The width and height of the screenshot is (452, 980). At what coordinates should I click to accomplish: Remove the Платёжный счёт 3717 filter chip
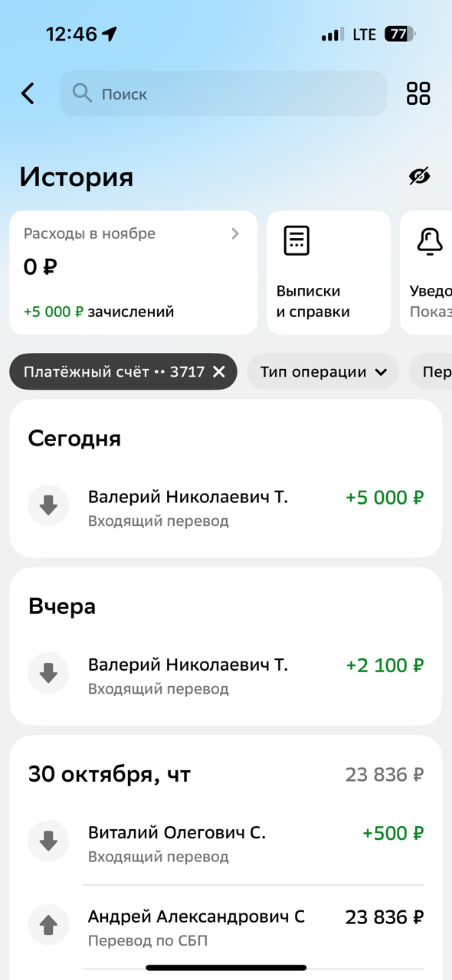[x=218, y=371]
